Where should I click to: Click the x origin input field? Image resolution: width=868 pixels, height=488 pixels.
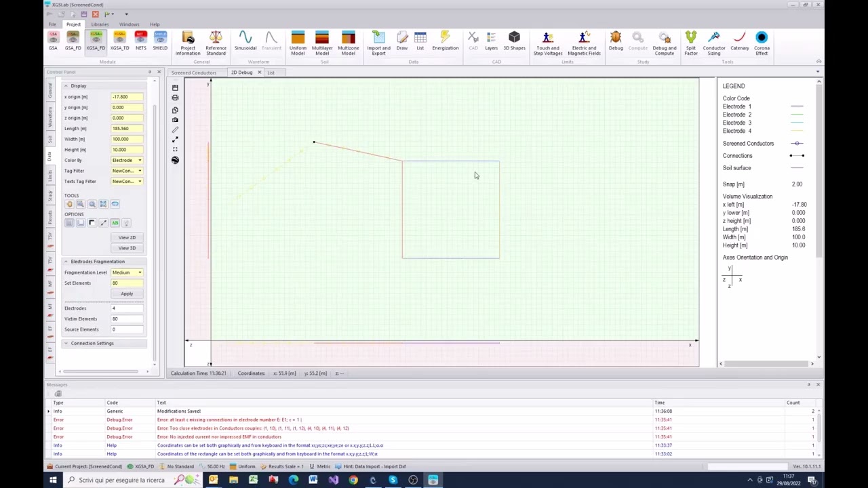(x=127, y=97)
